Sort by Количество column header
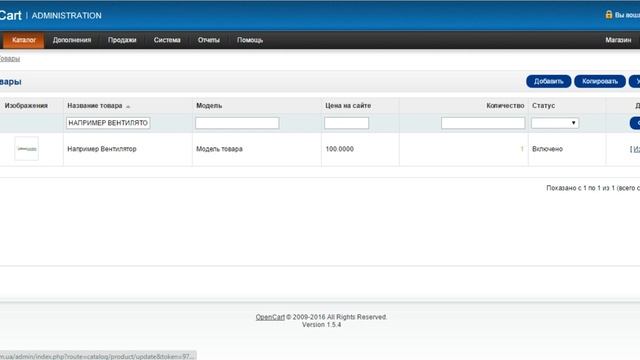Image resolution: width=640 pixels, height=360 pixels. pos(505,106)
